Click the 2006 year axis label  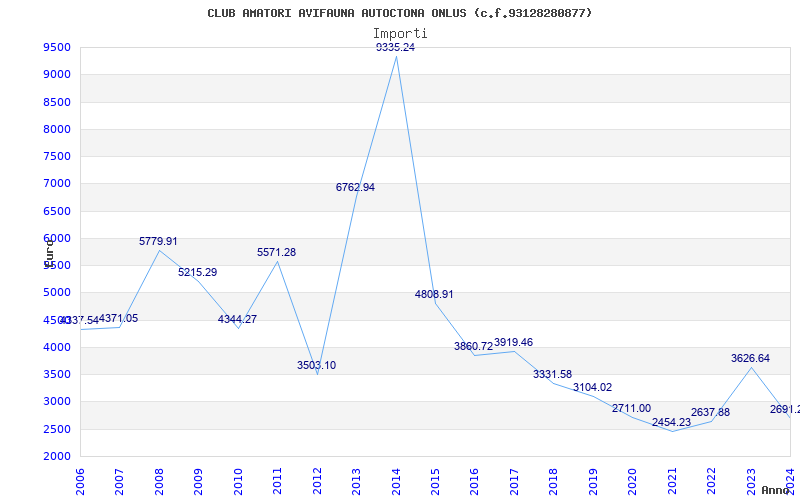click(80, 482)
